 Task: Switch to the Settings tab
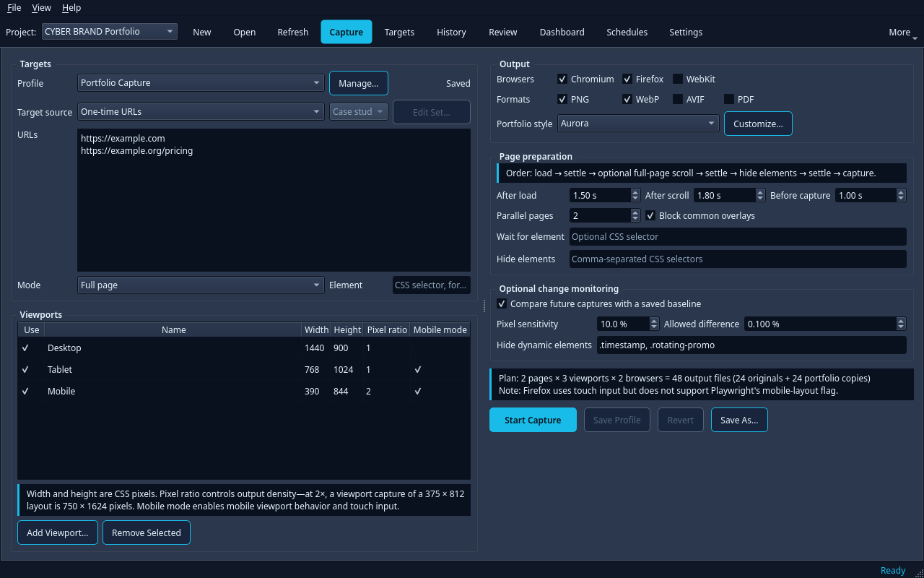click(x=686, y=33)
